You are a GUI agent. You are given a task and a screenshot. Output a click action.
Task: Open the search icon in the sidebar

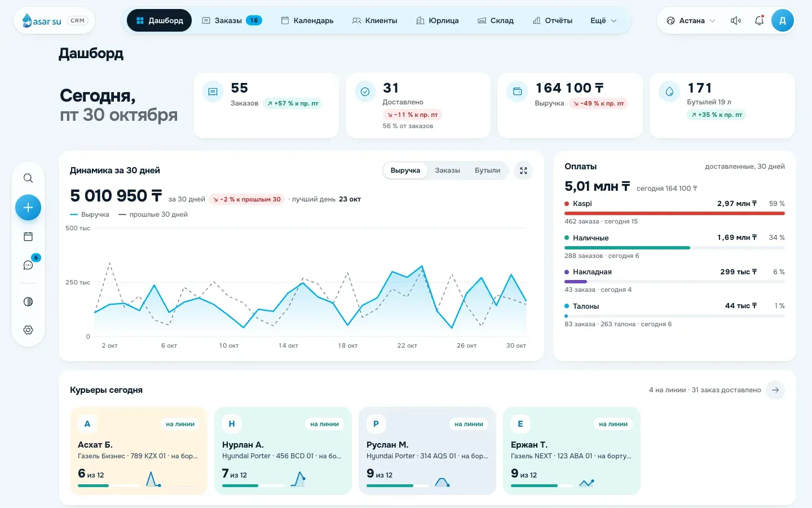(x=28, y=178)
